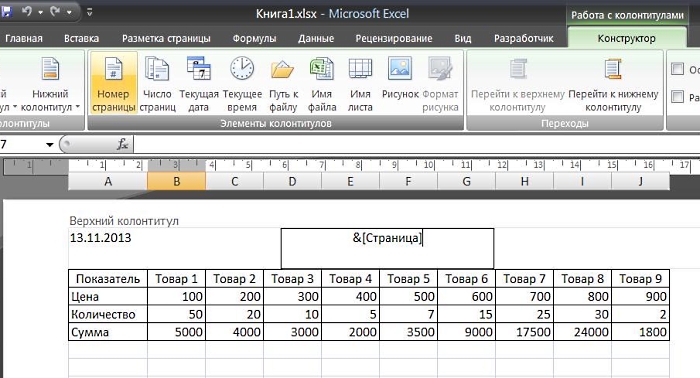Select column H header
Image resolution: width=700 pixels, height=378 pixels.
pos(525,182)
